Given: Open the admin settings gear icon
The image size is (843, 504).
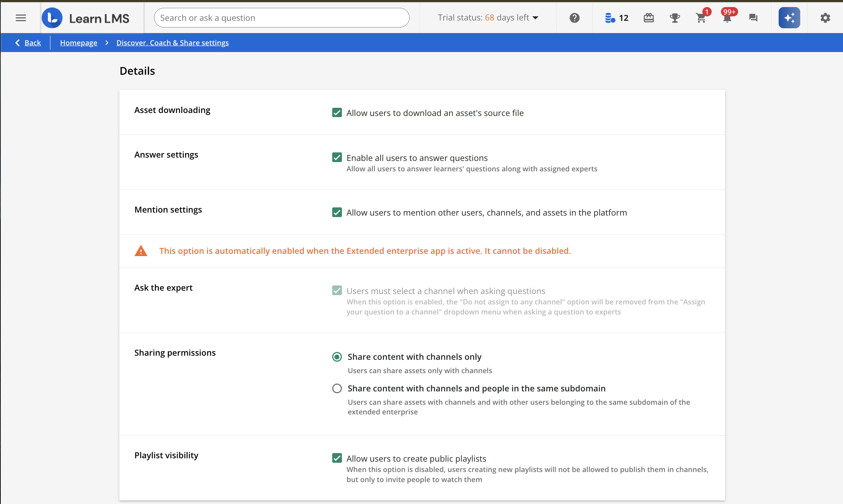Looking at the screenshot, I should [825, 18].
